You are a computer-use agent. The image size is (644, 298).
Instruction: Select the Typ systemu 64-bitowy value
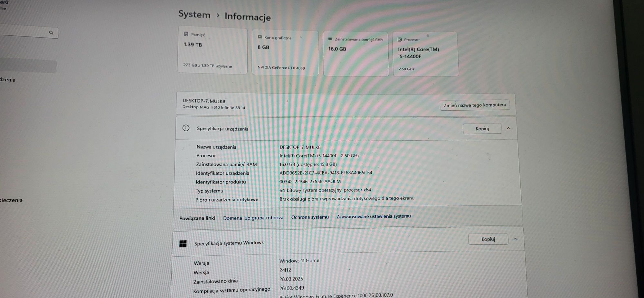coord(325,190)
